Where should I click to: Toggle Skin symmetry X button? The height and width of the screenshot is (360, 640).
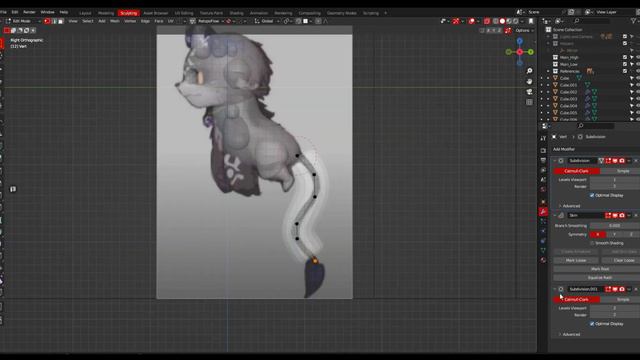598,234
